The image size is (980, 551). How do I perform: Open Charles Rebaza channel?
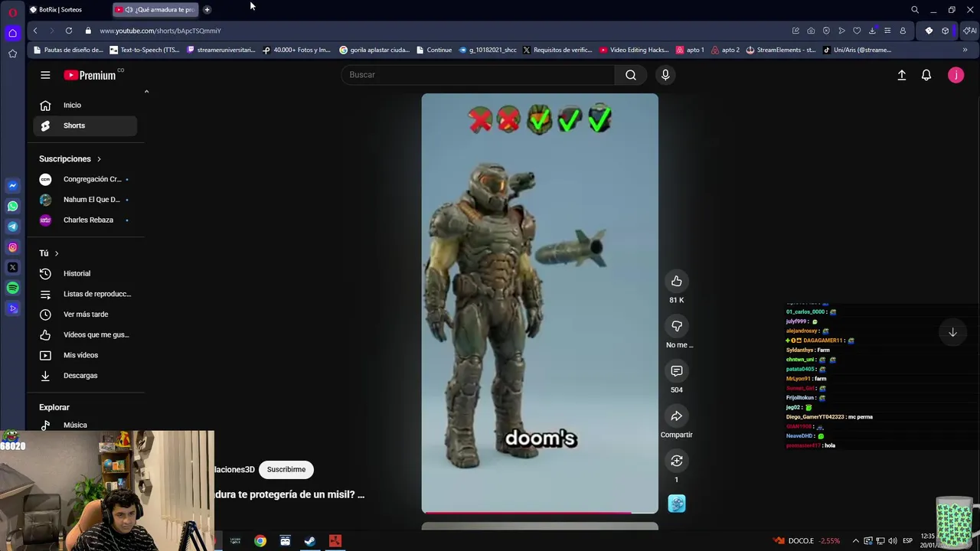85,220
